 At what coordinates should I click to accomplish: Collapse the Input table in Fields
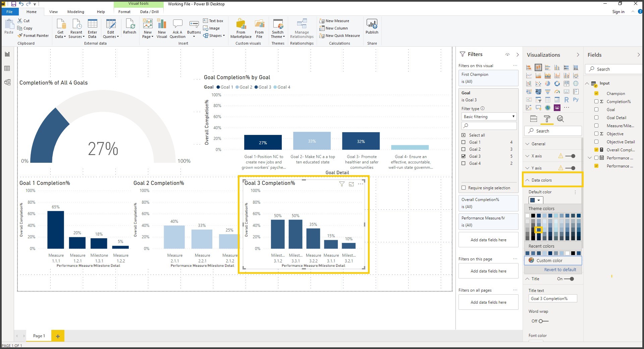tap(587, 84)
